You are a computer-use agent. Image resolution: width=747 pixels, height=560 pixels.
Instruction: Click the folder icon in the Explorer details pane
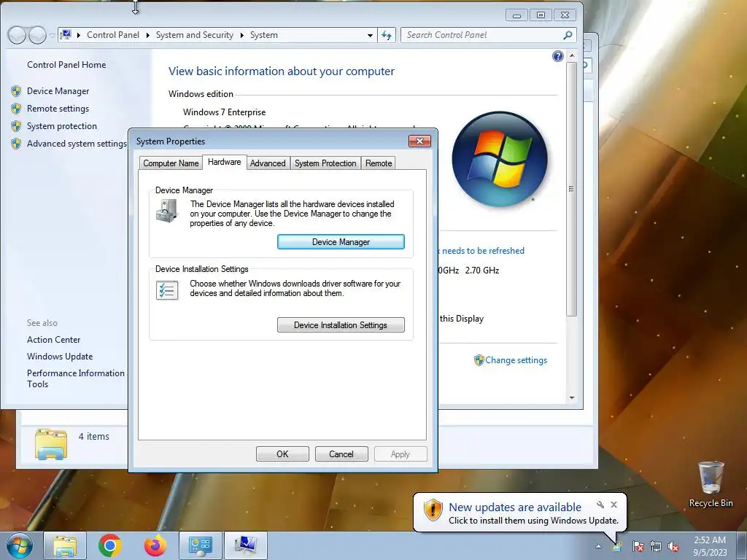(x=51, y=444)
